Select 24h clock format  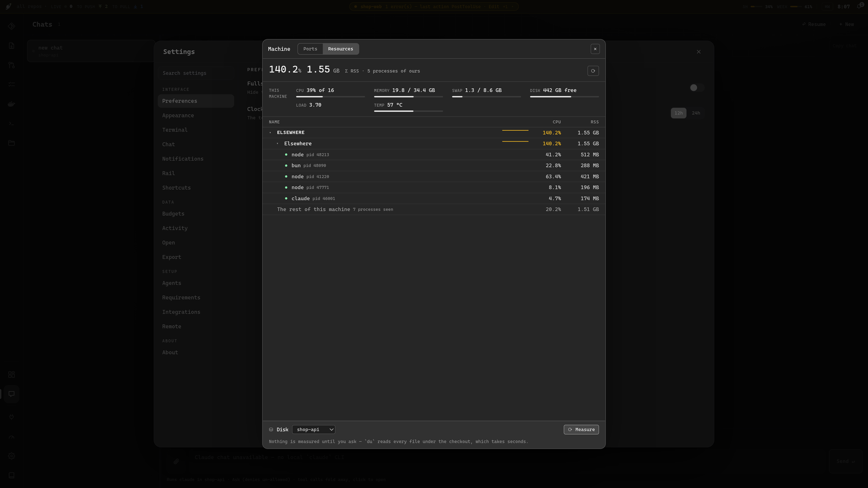coord(695,113)
